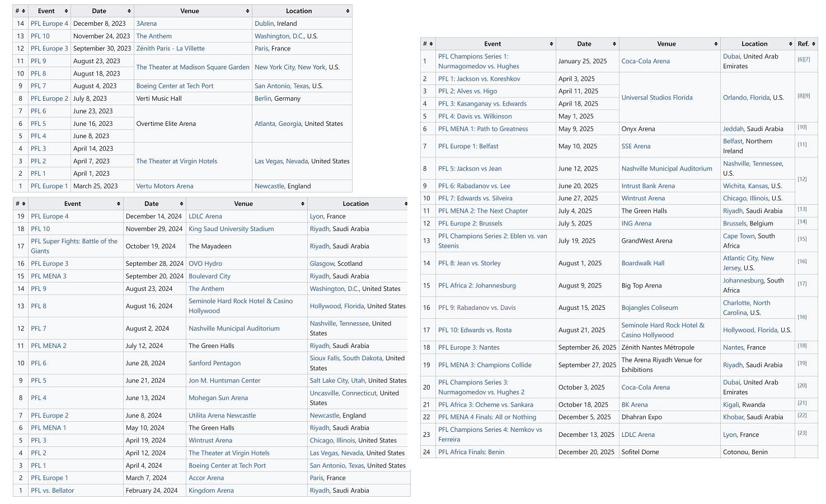Open the Orlando, Florida link

tap(747, 97)
